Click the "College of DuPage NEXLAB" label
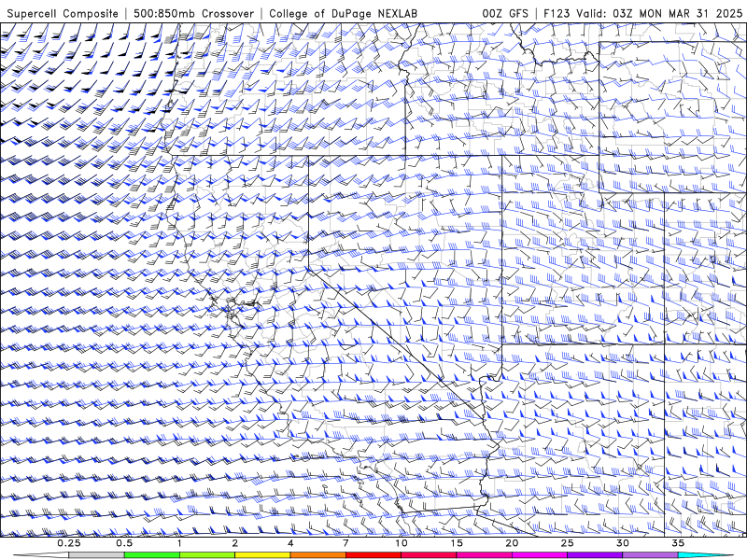The height and width of the screenshot is (560, 747). 343,13
